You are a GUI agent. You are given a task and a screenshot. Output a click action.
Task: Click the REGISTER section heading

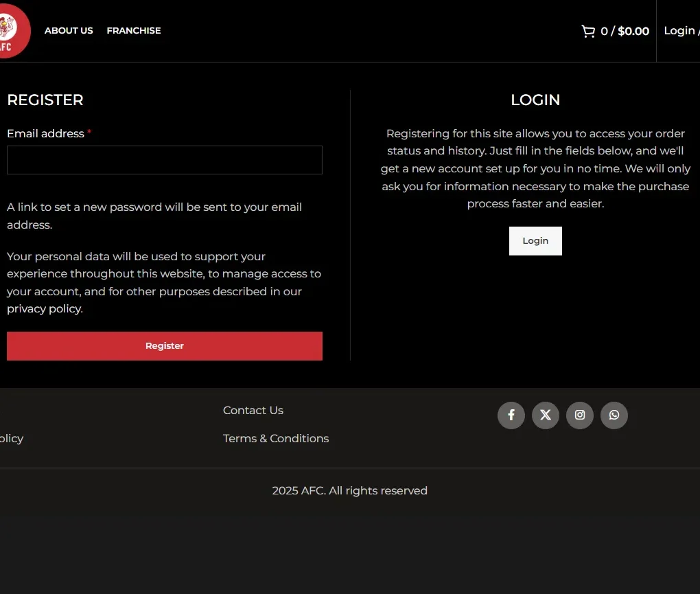coord(45,100)
